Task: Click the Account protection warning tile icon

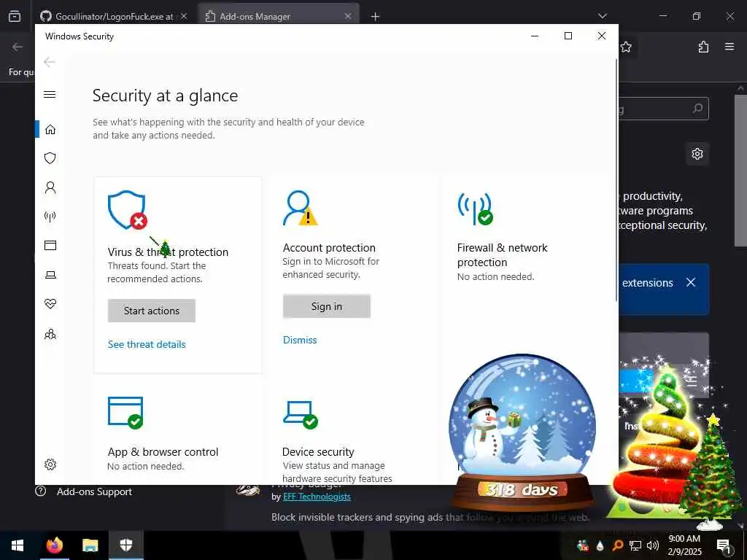Action: pos(300,208)
